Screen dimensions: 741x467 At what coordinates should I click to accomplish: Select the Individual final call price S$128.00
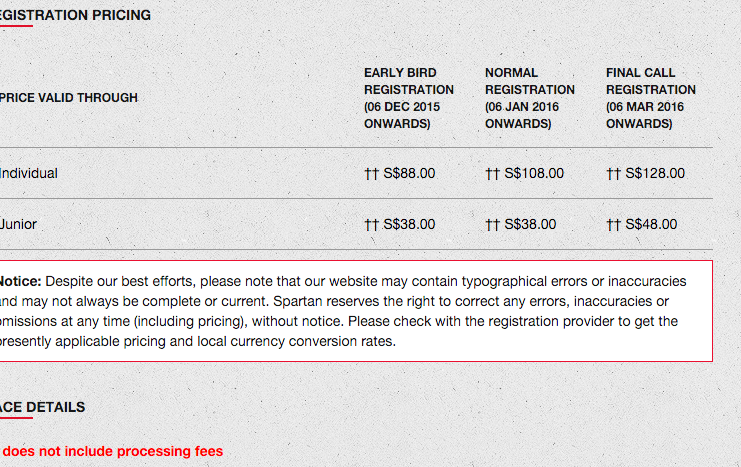tap(655, 174)
